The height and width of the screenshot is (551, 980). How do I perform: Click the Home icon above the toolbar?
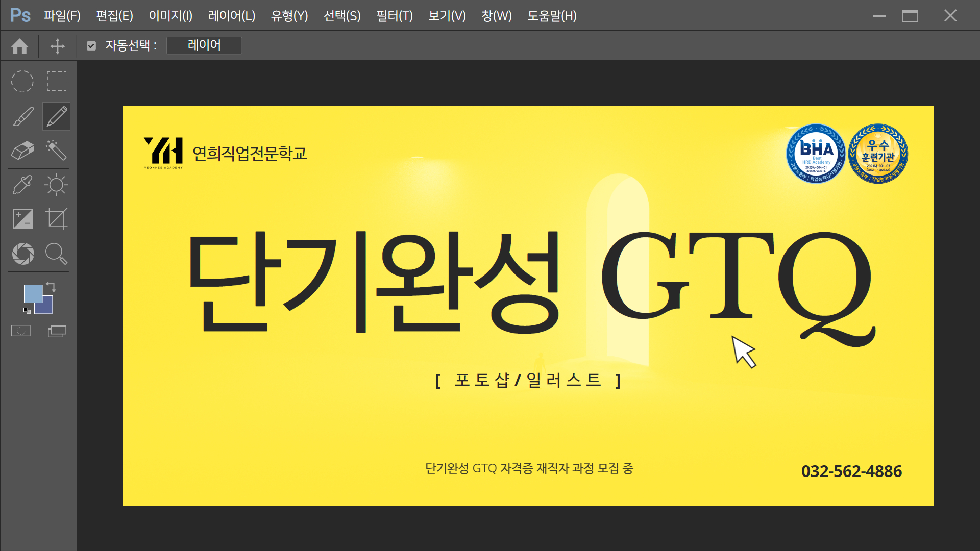point(19,46)
